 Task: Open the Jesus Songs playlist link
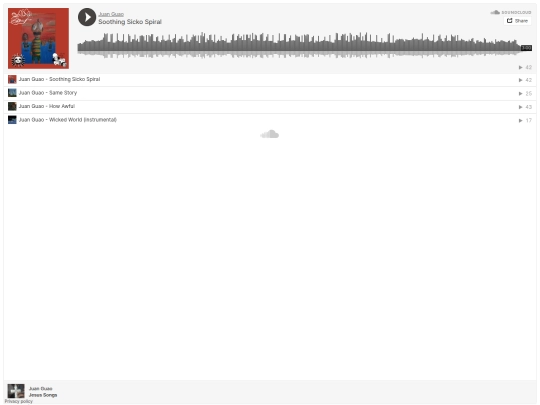click(43, 395)
